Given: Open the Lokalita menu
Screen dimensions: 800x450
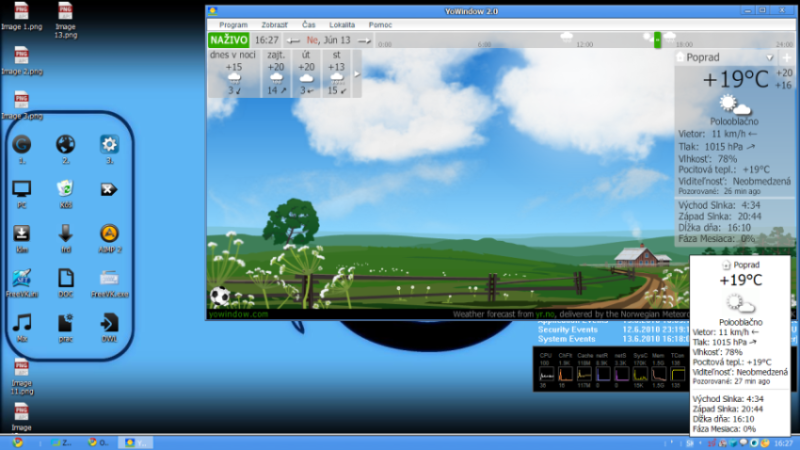Looking at the screenshot, I should (342, 24).
